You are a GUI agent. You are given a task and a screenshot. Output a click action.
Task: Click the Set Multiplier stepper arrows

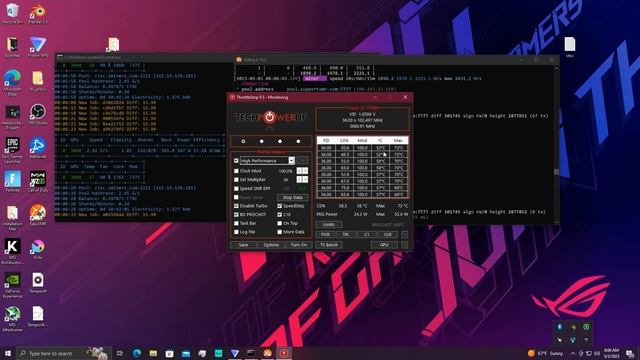tap(302, 180)
